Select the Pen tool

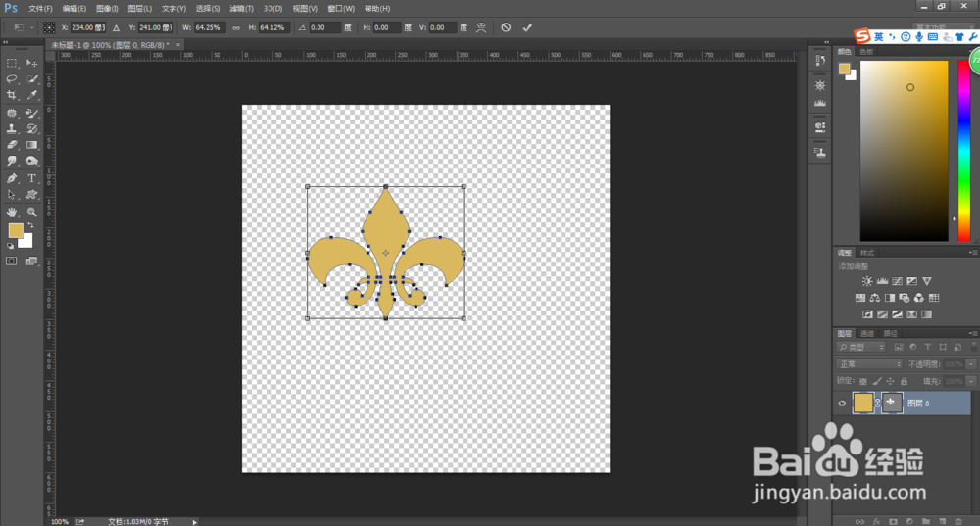pyautogui.click(x=12, y=178)
